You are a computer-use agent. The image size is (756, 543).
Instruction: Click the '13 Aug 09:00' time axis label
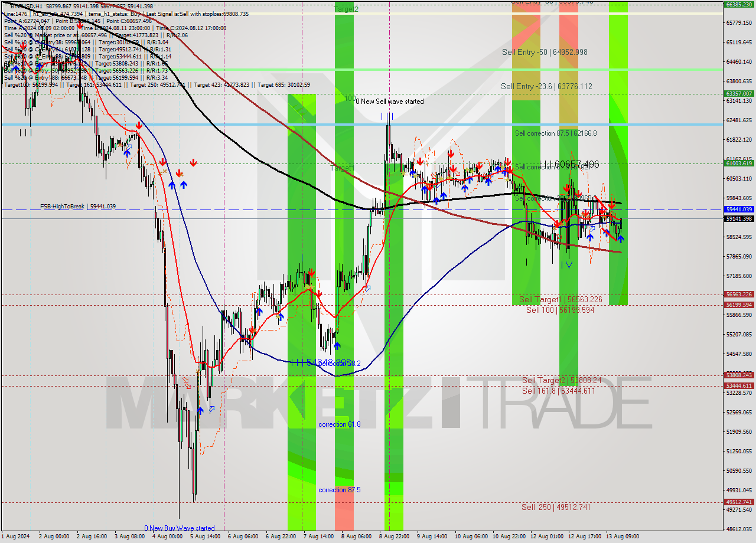click(622, 537)
